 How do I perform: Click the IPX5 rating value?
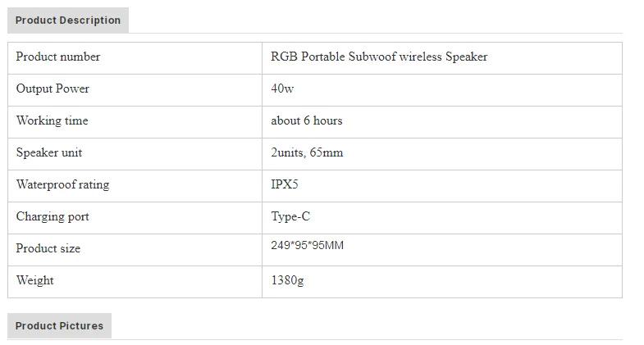[285, 184]
